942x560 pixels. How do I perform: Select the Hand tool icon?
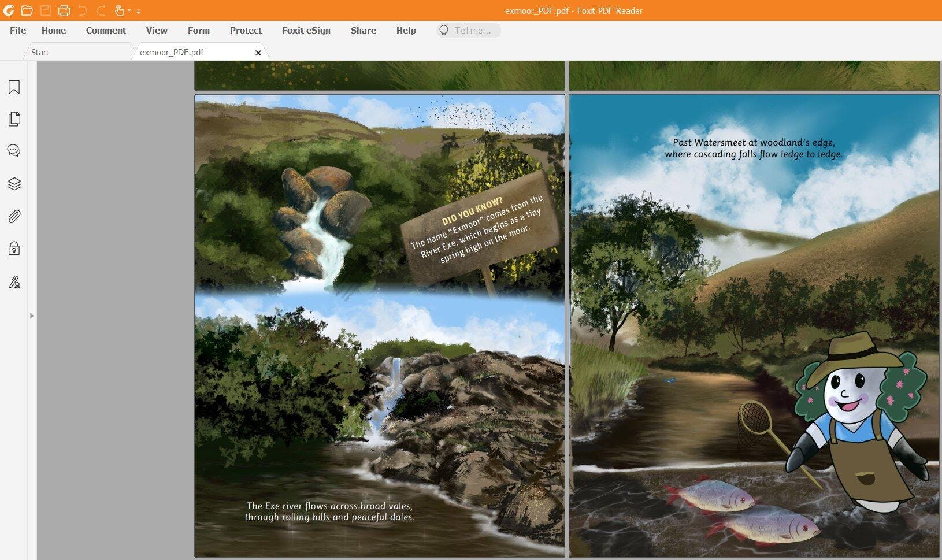coord(119,10)
